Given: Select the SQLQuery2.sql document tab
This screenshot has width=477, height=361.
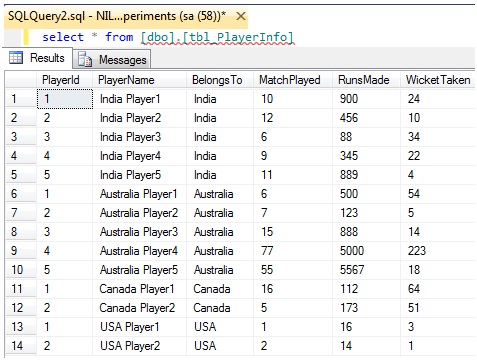Looking at the screenshot, I should 126,16.
